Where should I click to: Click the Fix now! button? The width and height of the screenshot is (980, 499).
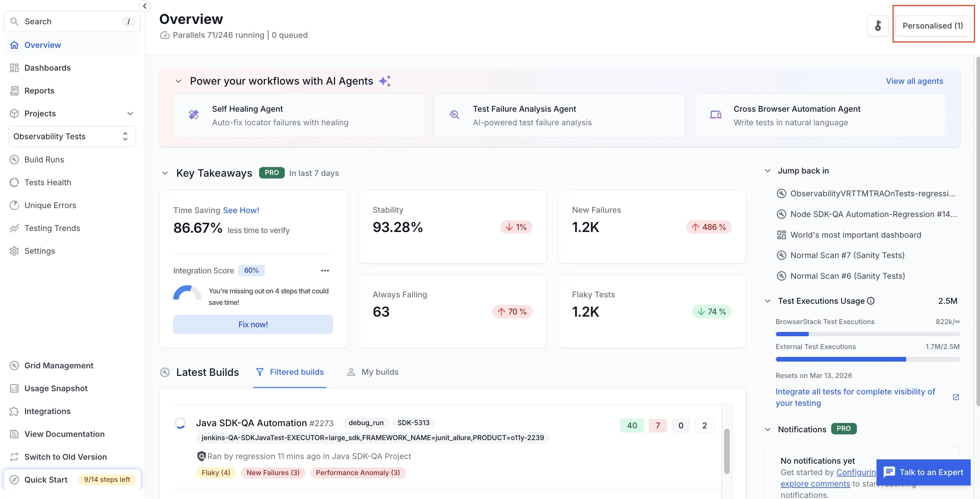[x=253, y=324]
